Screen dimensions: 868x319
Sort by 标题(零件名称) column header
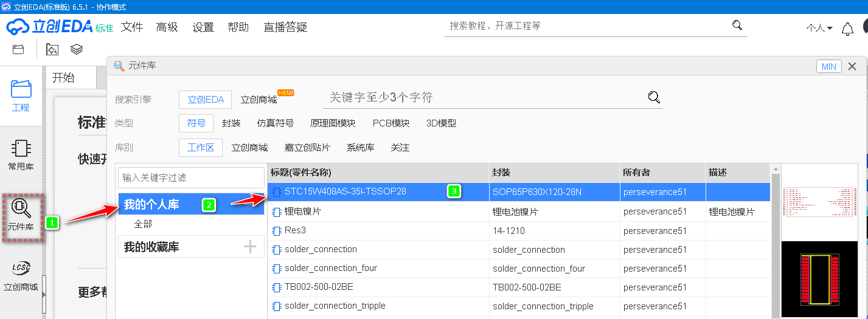pyautogui.click(x=378, y=173)
